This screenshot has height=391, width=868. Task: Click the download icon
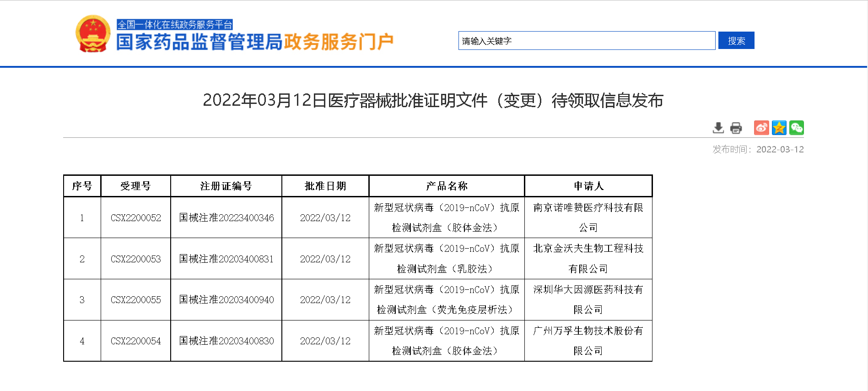coord(718,128)
